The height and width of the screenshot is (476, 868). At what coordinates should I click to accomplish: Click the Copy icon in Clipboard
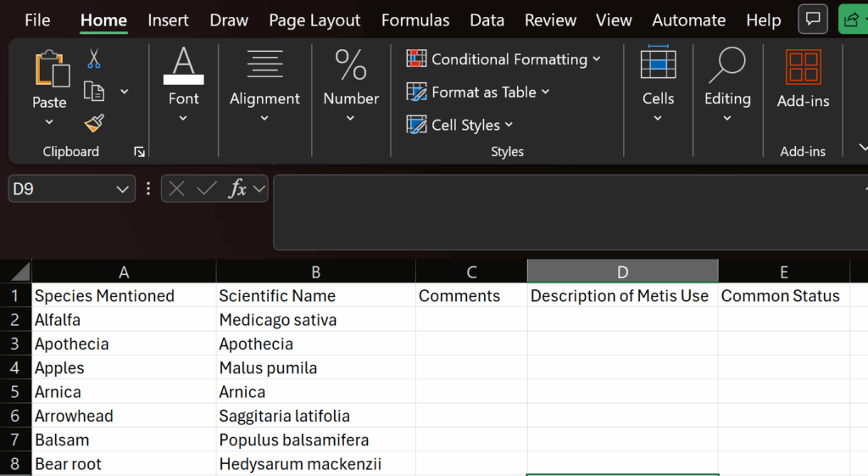93,92
